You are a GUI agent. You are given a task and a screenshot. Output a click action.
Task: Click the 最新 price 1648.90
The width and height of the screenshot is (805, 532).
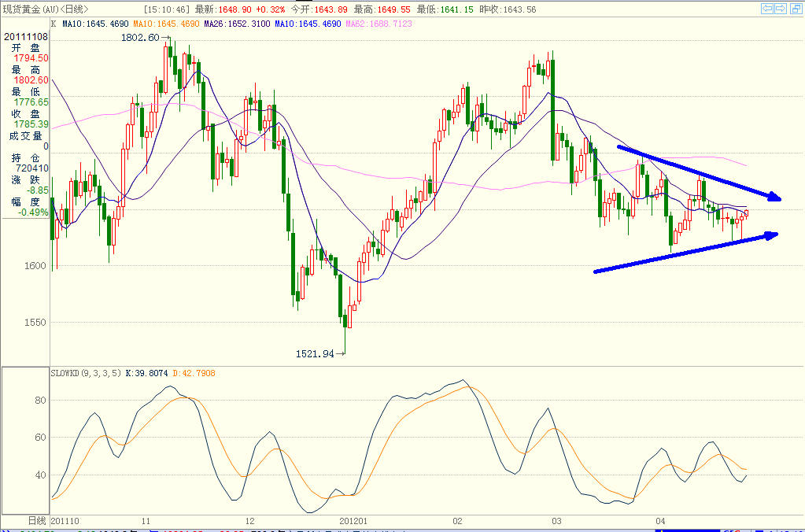point(235,9)
